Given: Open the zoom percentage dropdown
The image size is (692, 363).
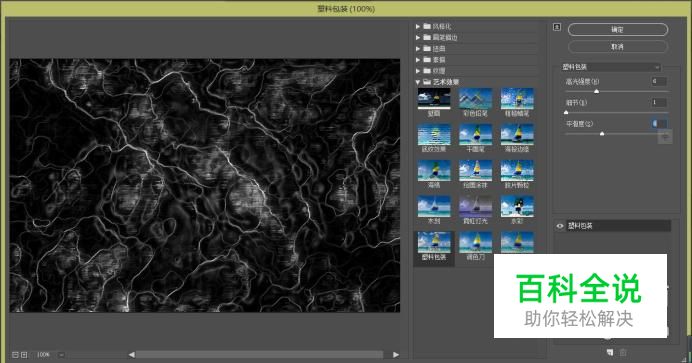Looking at the screenshot, I should [x=61, y=355].
